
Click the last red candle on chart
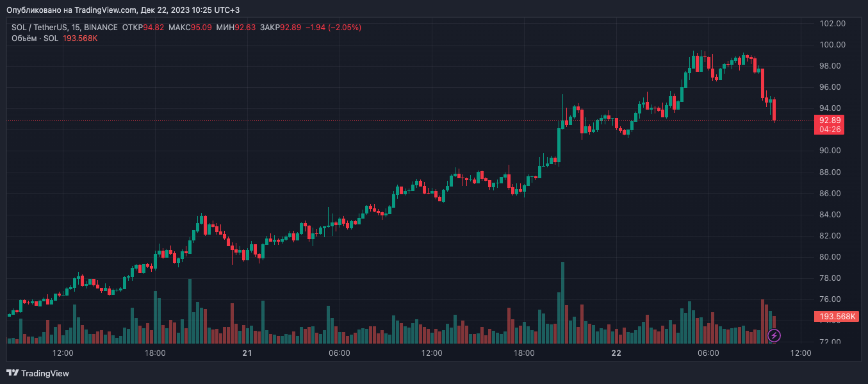click(774, 110)
